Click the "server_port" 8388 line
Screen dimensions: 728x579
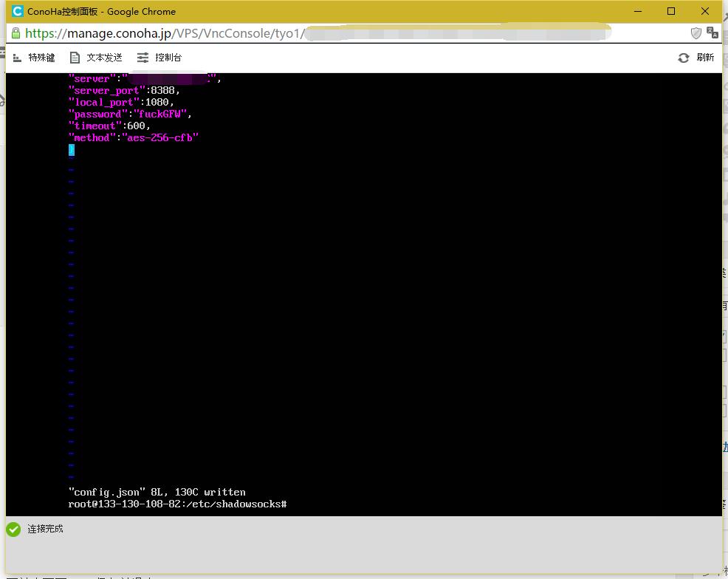124,91
